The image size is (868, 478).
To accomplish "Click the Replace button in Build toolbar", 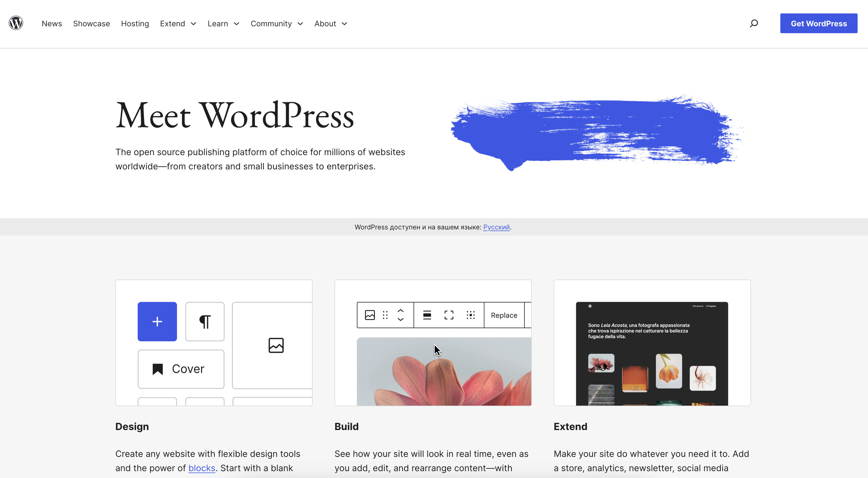I will click(x=504, y=315).
